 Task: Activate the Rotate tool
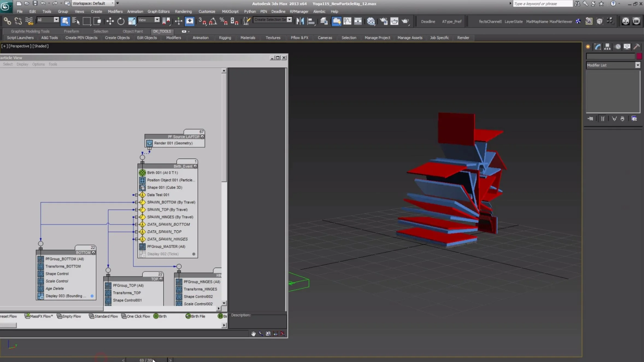click(121, 21)
